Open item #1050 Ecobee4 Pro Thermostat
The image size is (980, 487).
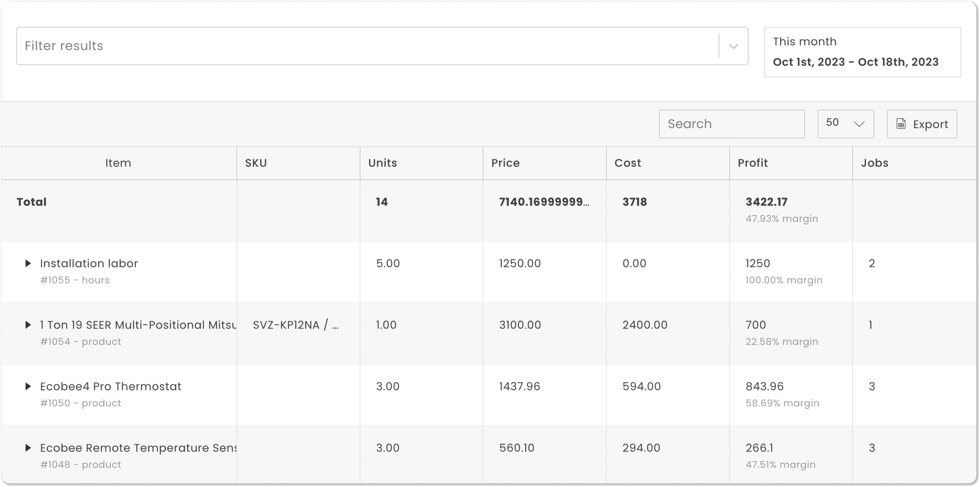tap(111, 386)
